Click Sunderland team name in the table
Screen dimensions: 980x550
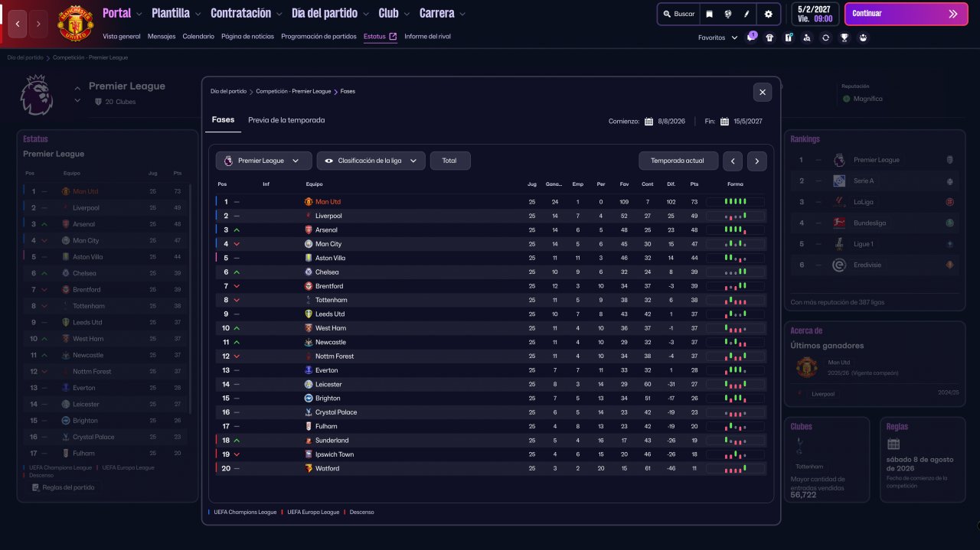tap(332, 440)
